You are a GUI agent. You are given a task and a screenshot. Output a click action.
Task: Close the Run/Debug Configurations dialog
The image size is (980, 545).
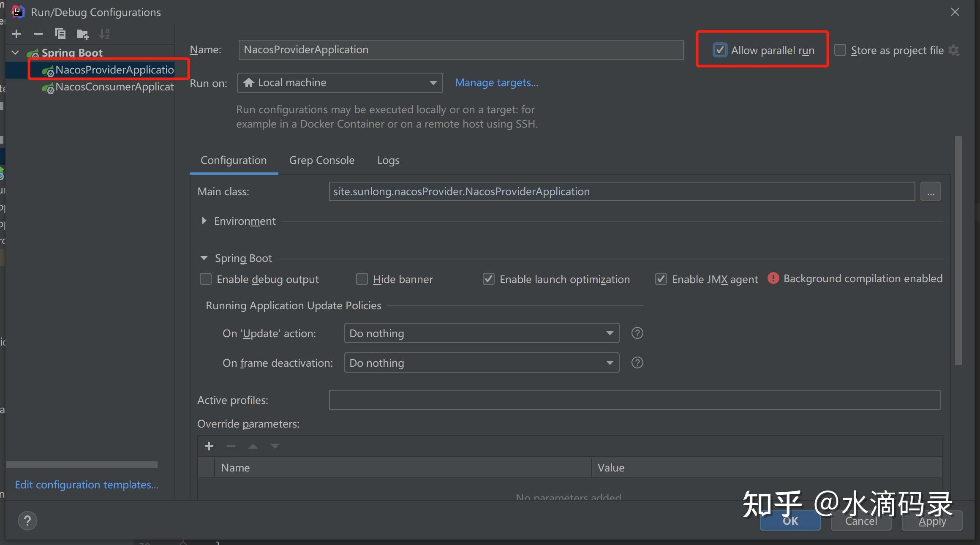click(955, 12)
